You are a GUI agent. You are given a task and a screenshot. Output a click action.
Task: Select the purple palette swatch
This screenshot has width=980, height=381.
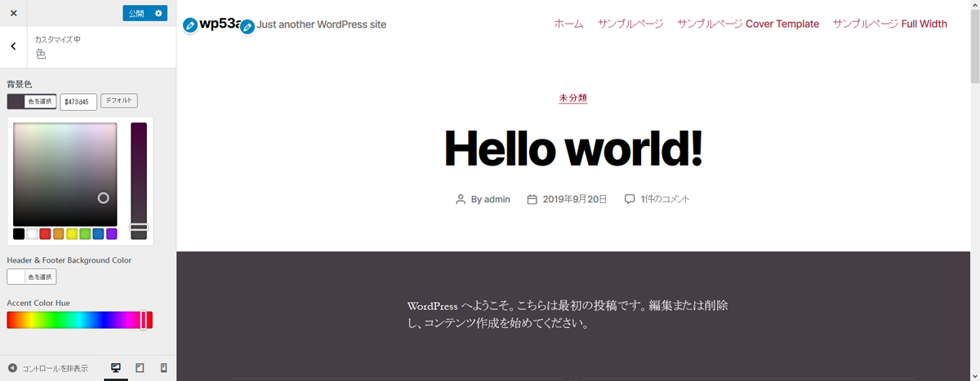[112, 234]
